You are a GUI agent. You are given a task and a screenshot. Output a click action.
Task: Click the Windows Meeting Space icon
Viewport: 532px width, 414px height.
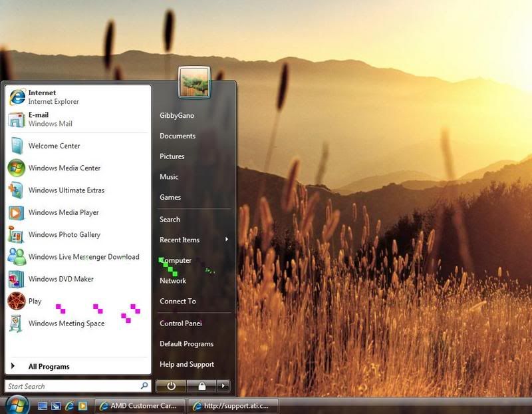[15, 323]
